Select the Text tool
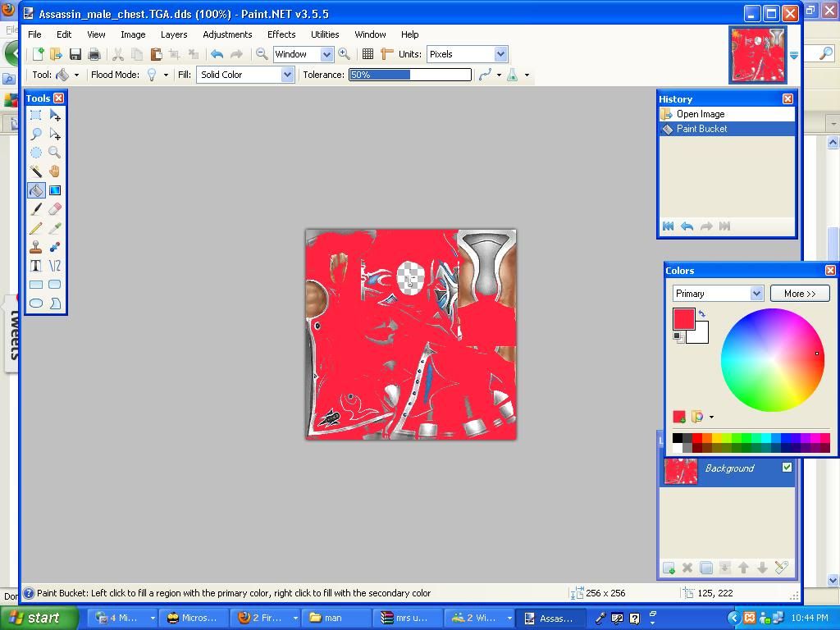 pos(36,266)
